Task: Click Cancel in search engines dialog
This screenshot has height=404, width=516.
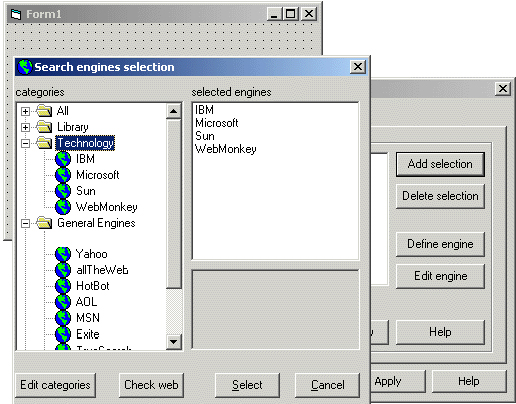Action: pos(328,385)
